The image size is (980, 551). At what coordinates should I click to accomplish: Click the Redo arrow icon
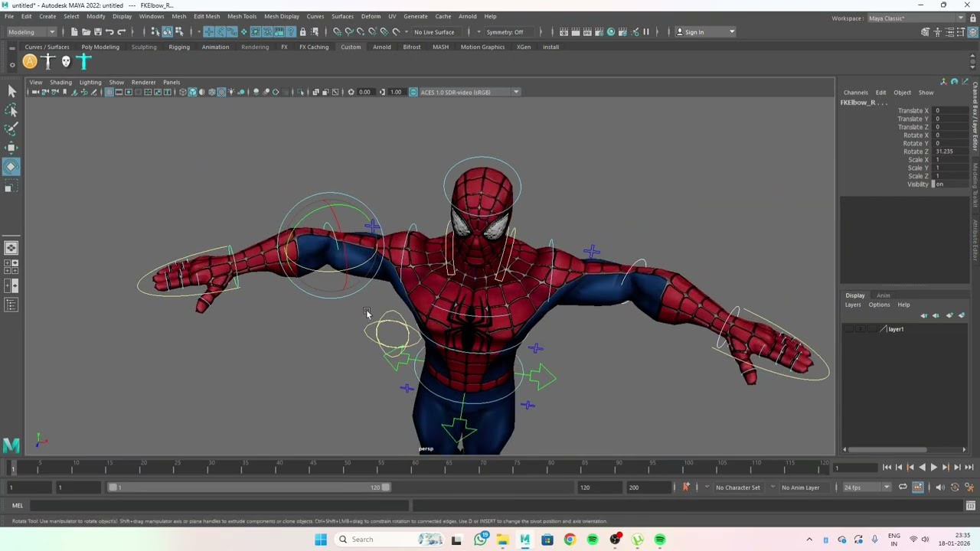coord(121,31)
